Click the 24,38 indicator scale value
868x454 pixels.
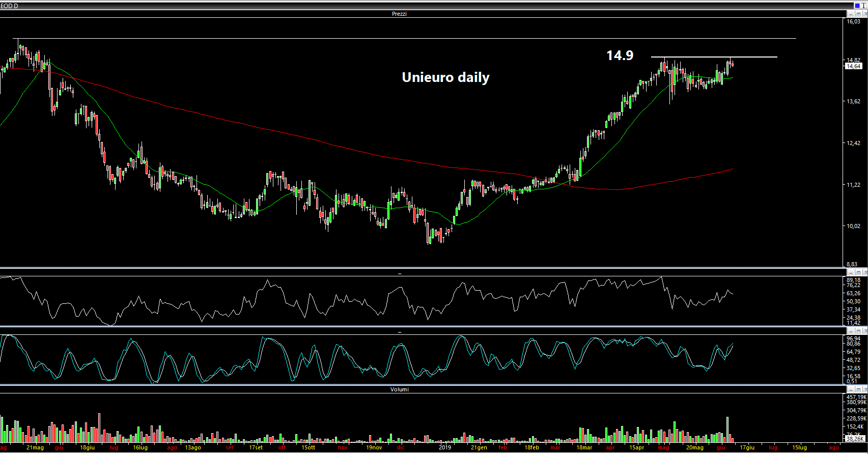click(853, 318)
